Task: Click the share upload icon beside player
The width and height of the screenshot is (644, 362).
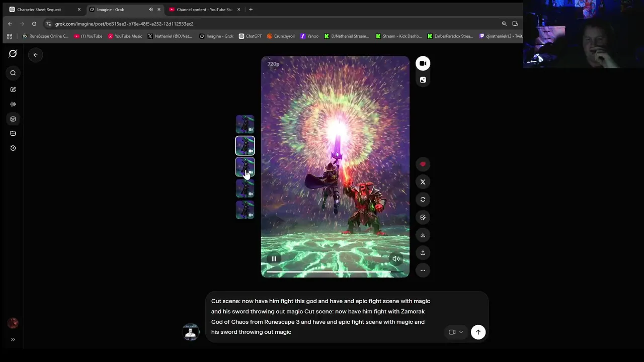Action: (x=423, y=252)
